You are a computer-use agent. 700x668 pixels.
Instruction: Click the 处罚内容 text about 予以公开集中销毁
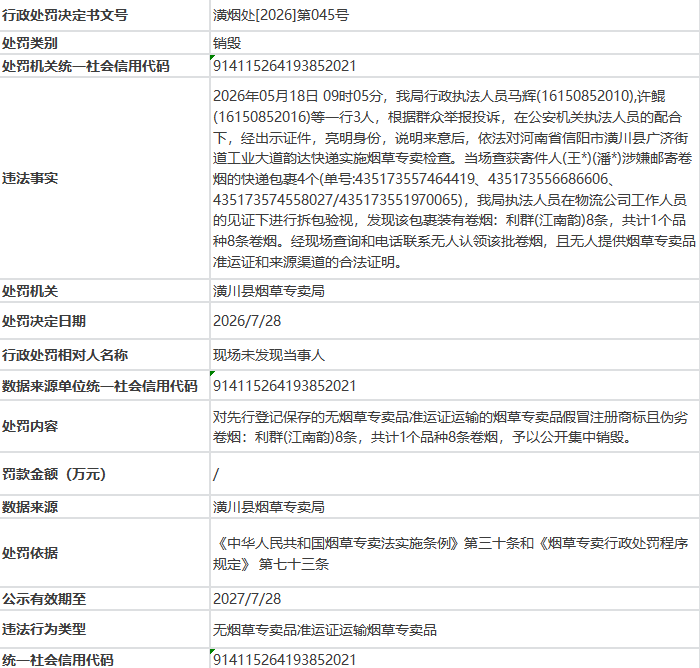pyautogui.click(x=450, y=427)
